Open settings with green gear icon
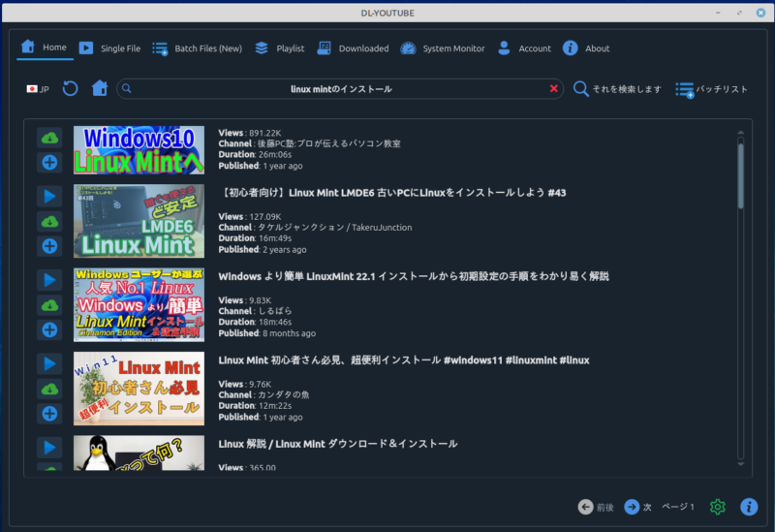Viewport: 775px width, 532px height. point(717,507)
